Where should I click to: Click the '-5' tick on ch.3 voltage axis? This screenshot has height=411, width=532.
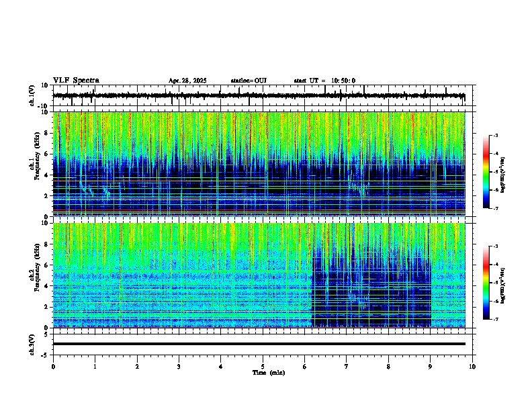coord(45,355)
